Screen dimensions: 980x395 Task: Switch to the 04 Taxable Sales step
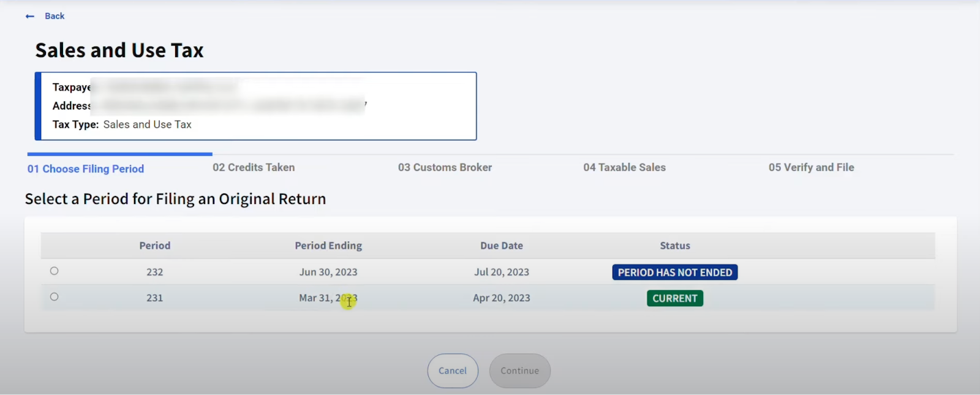click(624, 167)
